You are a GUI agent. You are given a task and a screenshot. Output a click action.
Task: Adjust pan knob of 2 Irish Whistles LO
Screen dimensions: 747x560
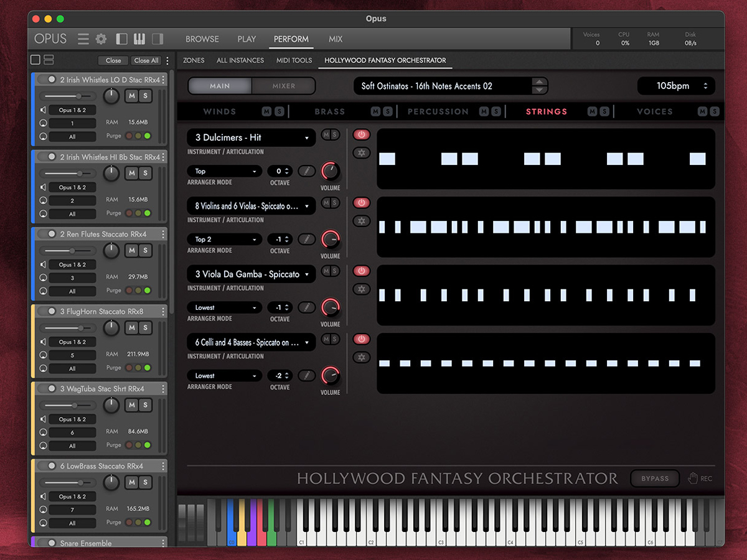coord(111,96)
